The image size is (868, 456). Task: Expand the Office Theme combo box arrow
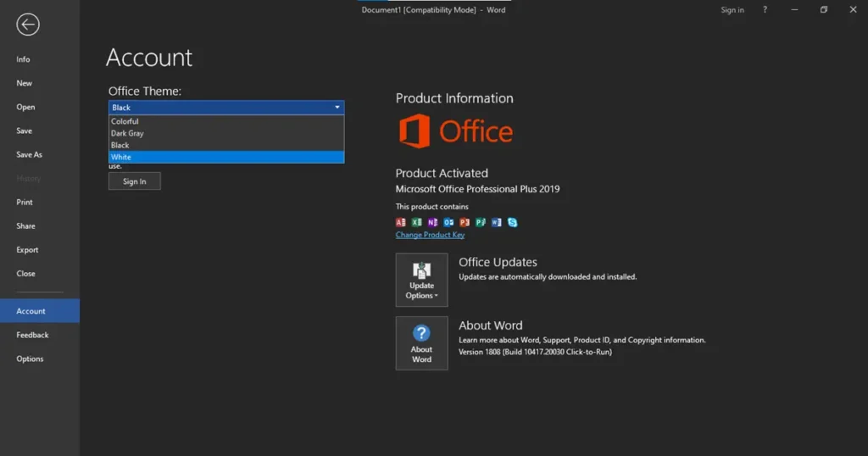point(337,108)
